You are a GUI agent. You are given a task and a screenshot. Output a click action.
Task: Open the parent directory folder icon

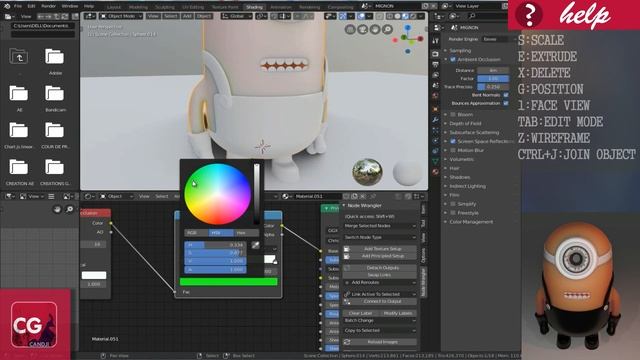[19, 56]
